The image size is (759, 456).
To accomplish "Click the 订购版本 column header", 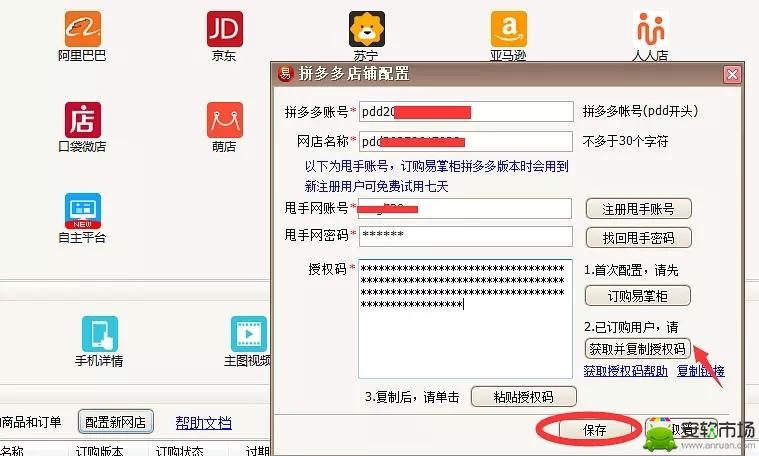I will tap(100, 451).
